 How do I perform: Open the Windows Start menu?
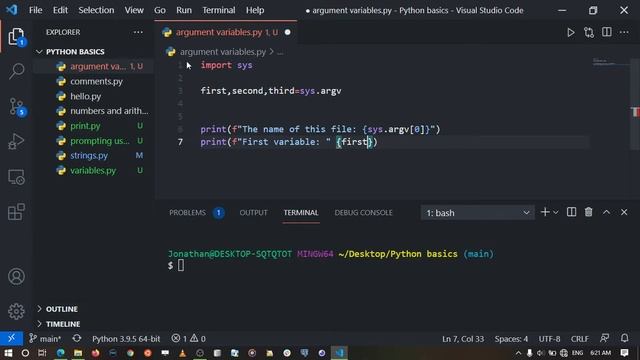pyautogui.click(x=8, y=353)
